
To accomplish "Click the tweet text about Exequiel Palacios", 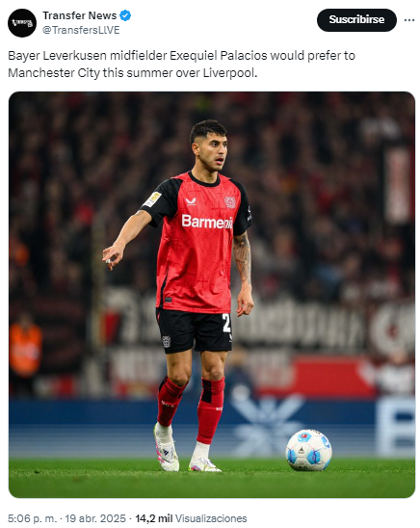I will [x=181, y=64].
